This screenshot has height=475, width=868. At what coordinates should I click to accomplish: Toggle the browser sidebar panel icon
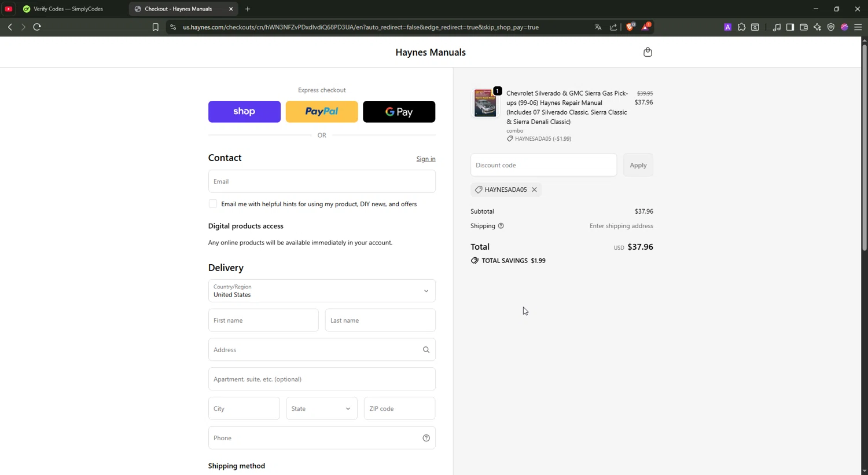click(x=790, y=27)
